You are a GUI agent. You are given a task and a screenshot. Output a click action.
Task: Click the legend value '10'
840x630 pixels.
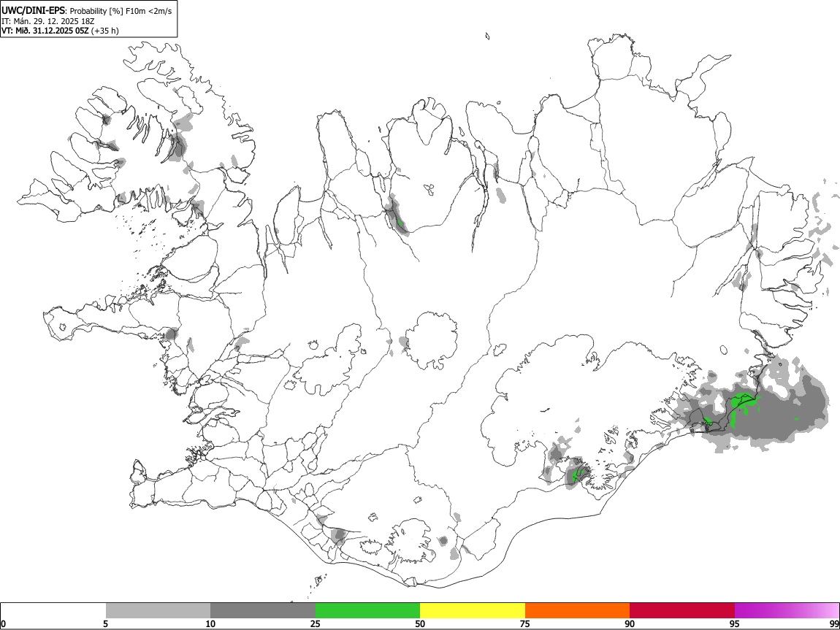[x=210, y=624]
